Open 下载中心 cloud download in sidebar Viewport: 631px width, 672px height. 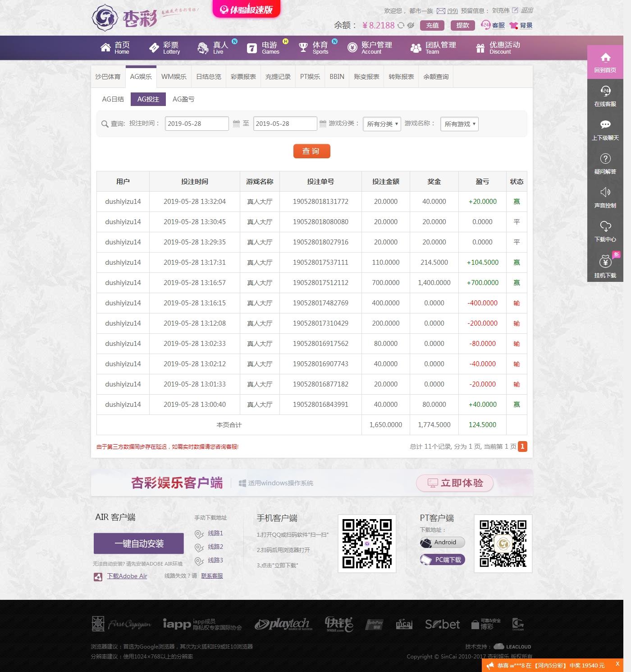[x=605, y=231]
